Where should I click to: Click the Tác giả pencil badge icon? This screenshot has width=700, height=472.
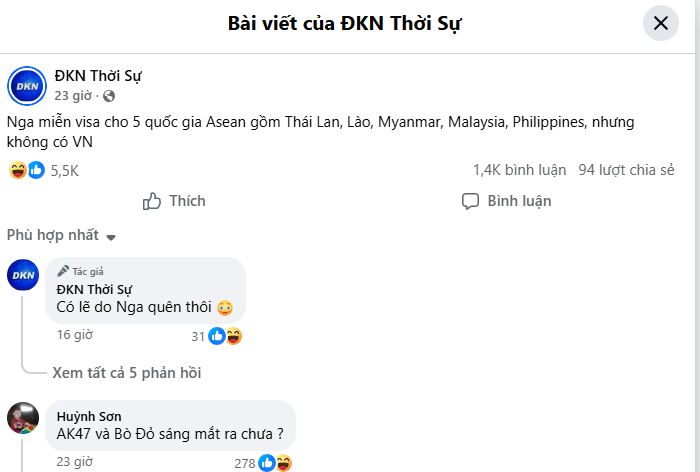click(x=63, y=271)
